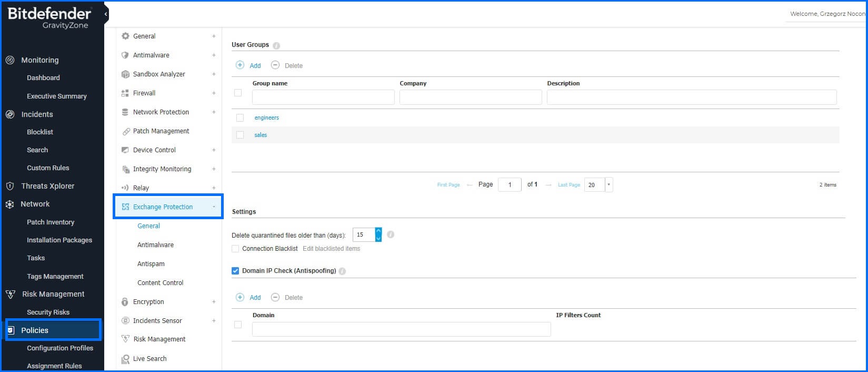
Task: Open General under Exchange Protection
Action: (148, 226)
